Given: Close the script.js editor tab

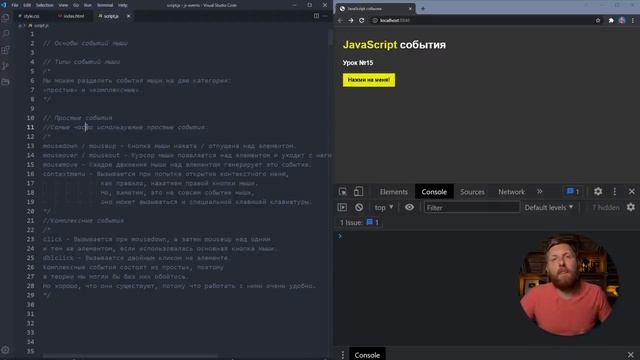Looking at the screenshot, I should point(128,16).
